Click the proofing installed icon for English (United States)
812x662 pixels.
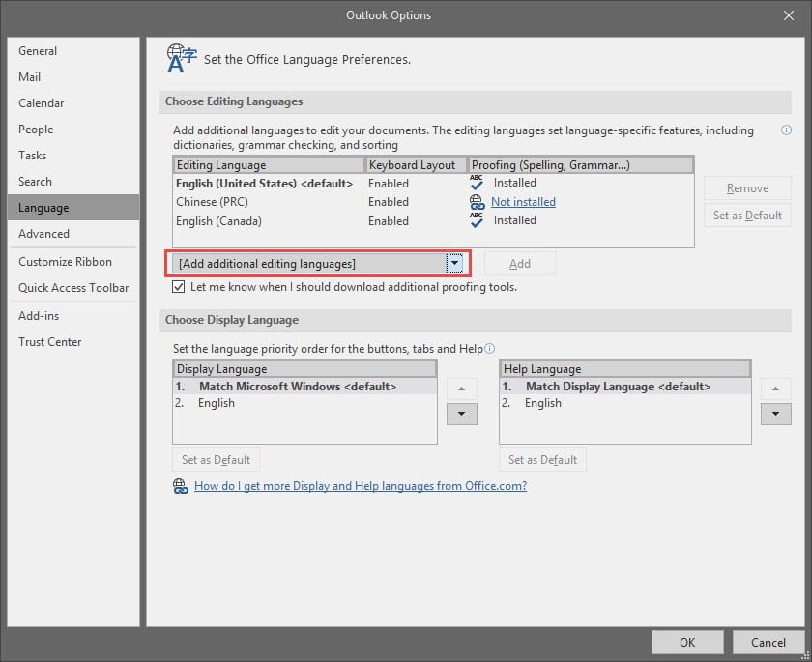[x=477, y=183]
